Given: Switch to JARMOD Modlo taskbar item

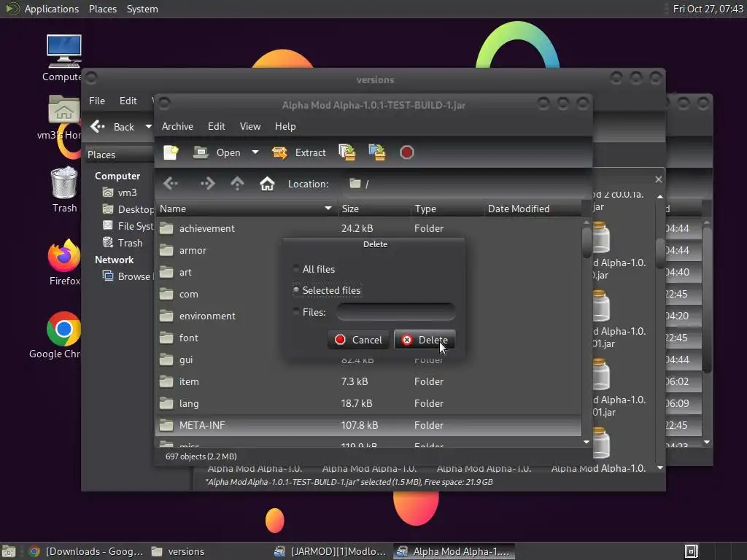Looking at the screenshot, I should [330, 551].
